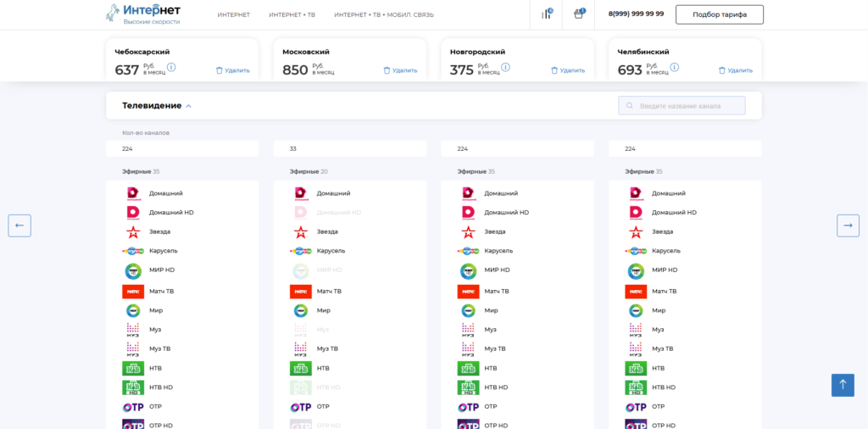Click Домашний HD logo in Челябинский column
The width and height of the screenshot is (868, 429).
tap(636, 213)
